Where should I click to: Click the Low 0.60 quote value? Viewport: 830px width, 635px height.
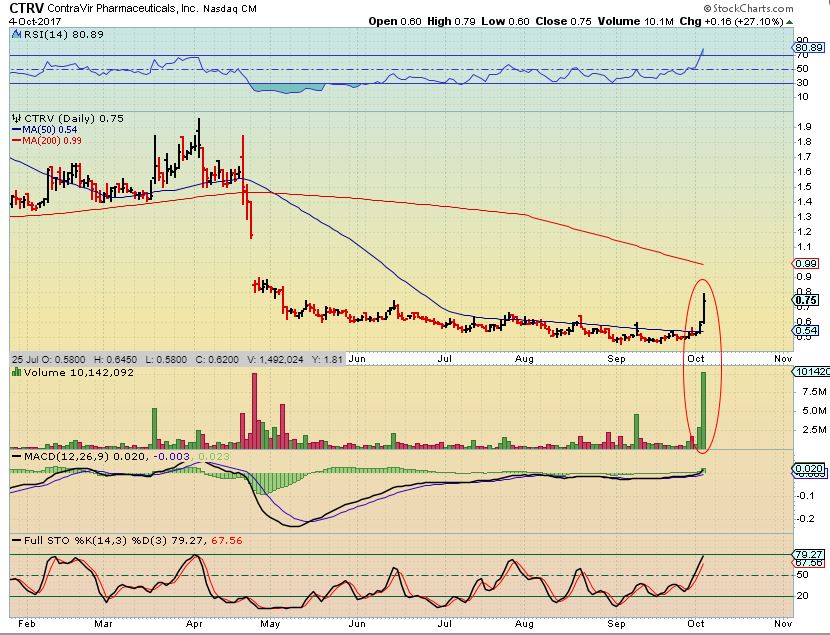point(505,22)
